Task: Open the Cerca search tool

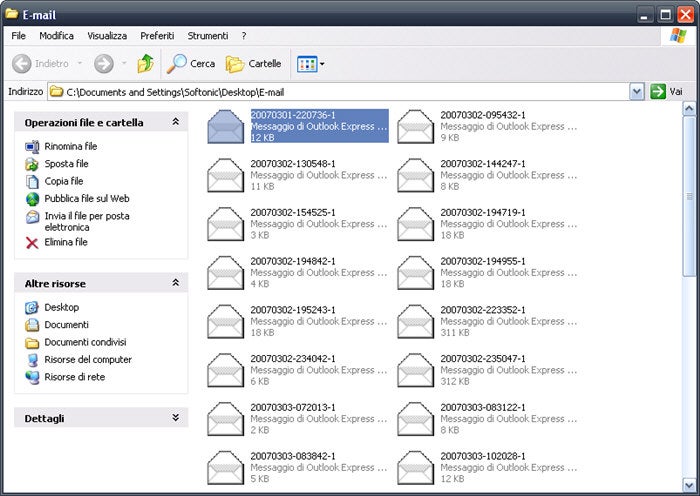Action: click(x=191, y=63)
